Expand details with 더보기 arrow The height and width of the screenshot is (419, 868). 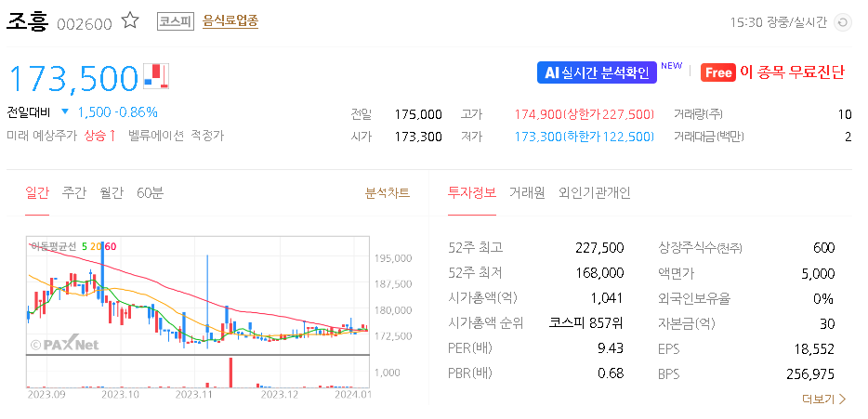click(x=824, y=399)
